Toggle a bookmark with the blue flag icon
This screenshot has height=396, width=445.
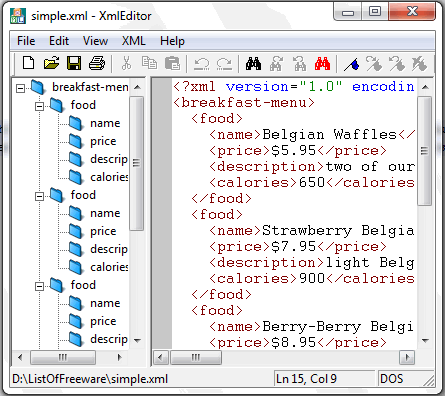pos(352,63)
